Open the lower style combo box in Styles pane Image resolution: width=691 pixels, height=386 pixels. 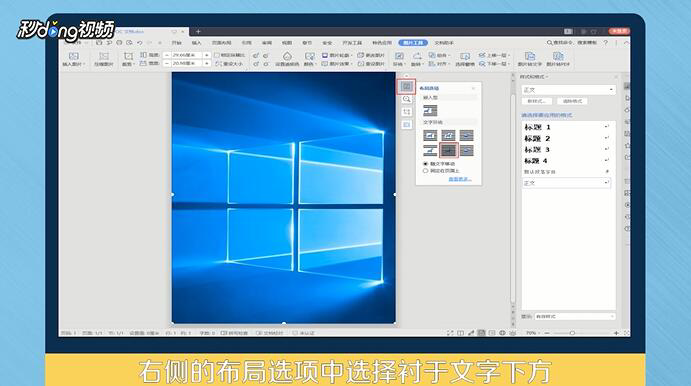click(x=566, y=183)
